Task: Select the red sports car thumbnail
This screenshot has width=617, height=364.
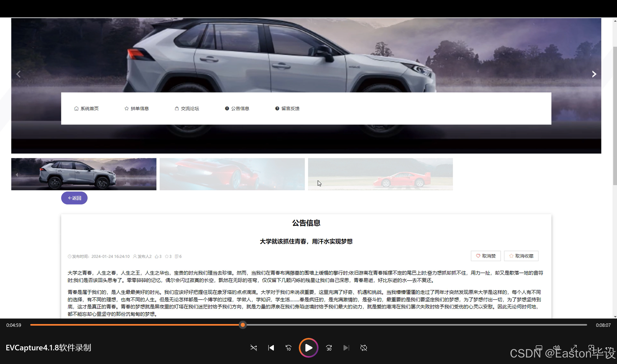Action: (232, 174)
